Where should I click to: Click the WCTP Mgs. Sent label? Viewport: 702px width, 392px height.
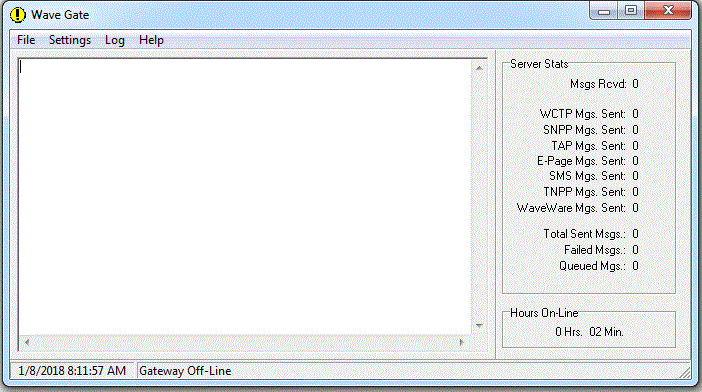582,114
